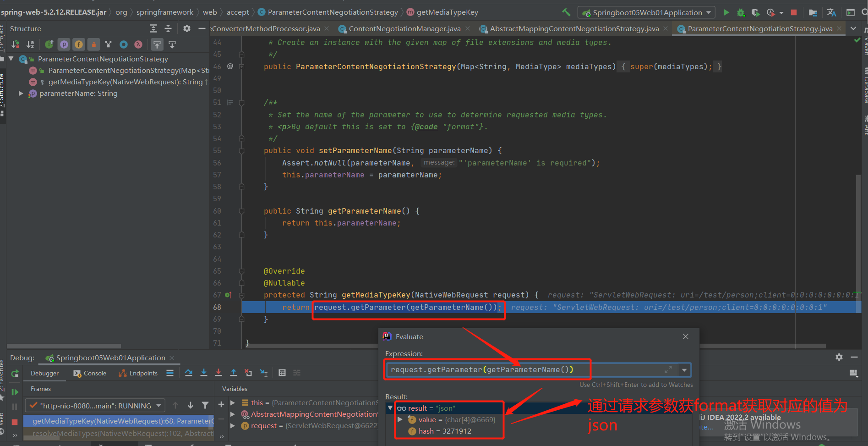Add new watch with plus icon
Screen dimensions: 868x446
point(221,404)
